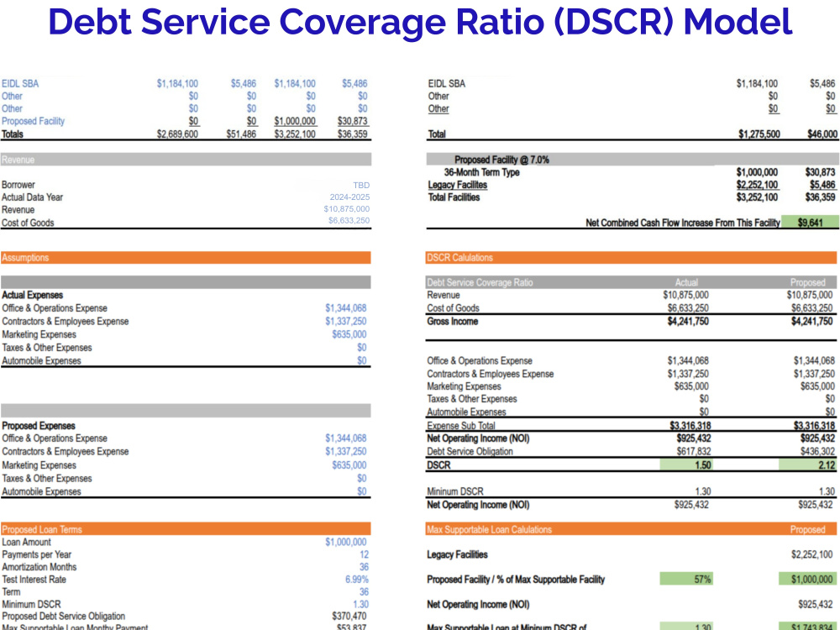Viewport: 840px width, 630px height.
Task: Click the $370,470 debt service value
Action: [349, 617]
